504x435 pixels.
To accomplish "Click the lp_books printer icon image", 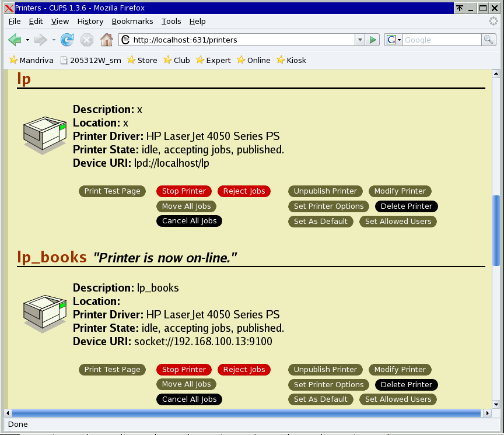I will pos(45,314).
